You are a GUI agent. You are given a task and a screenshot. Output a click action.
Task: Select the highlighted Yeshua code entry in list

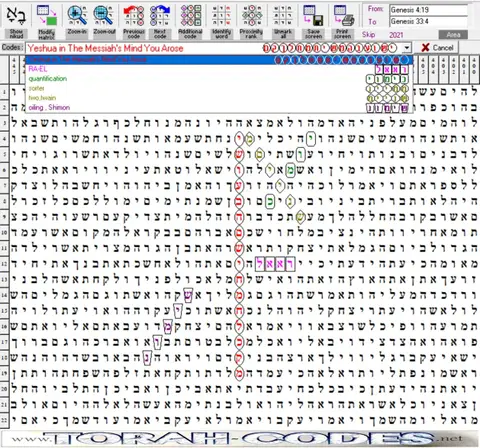pyautogui.click(x=219, y=60)
